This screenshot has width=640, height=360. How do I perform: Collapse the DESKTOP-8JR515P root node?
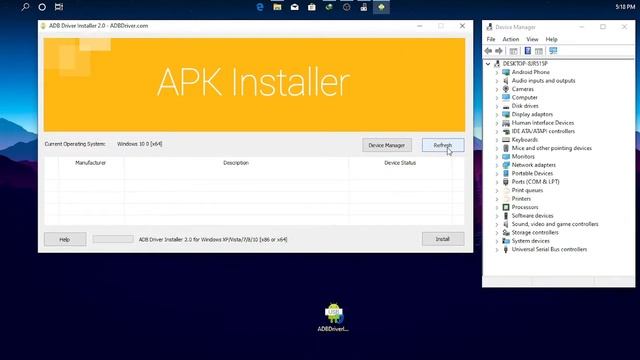click(488, 64)
